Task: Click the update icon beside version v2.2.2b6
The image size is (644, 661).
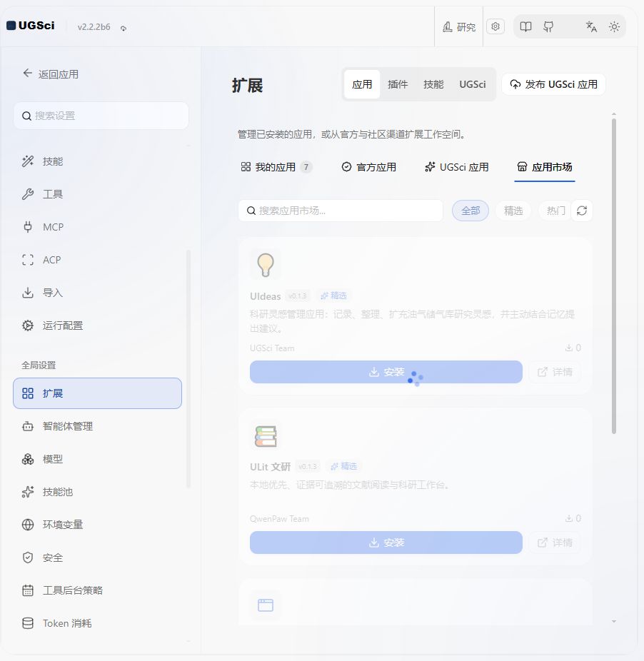Action: (124, 29)
